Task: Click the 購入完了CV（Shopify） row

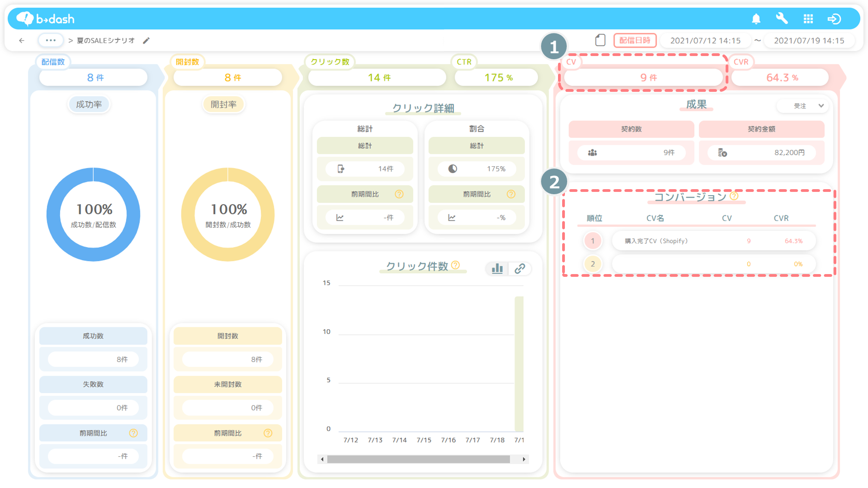Action: tap(714, 241)
